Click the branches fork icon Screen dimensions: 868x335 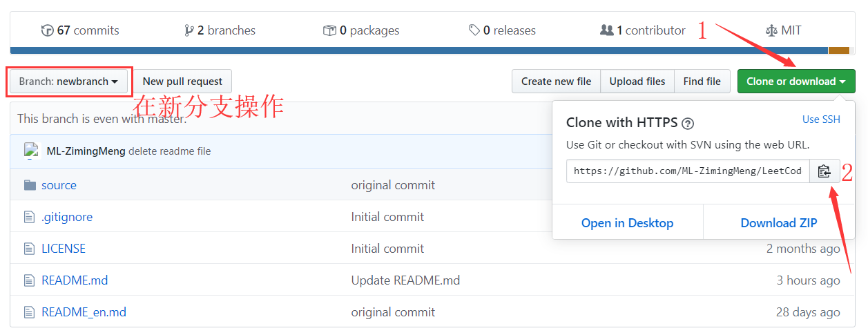click(189, 30)
